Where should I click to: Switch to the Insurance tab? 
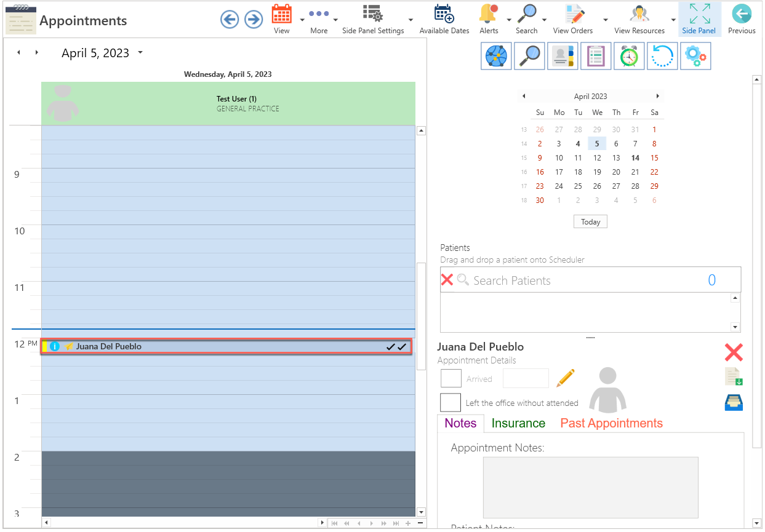click(x=518, y=423)
